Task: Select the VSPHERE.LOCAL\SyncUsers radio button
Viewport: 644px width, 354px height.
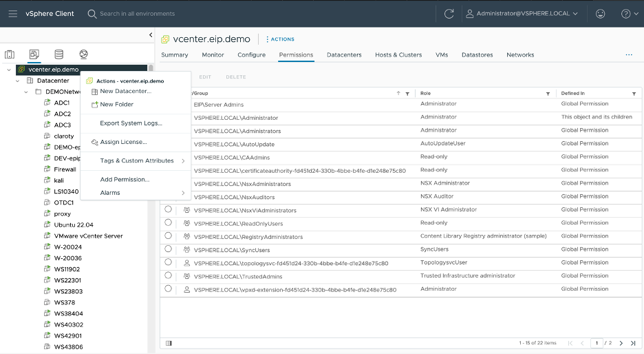Action: point(168,249)
